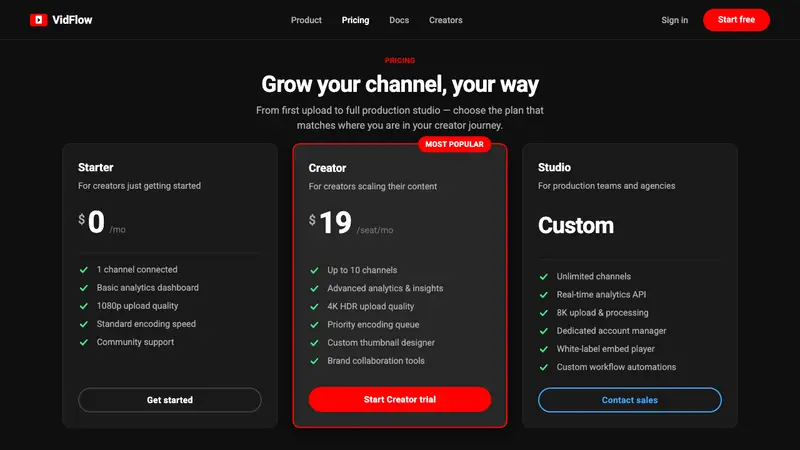Image resolution: width=800 pixels, height=450 pixels.
Task: Click 'Basic analytics dashboard' feature text
Action: (148, 288)
